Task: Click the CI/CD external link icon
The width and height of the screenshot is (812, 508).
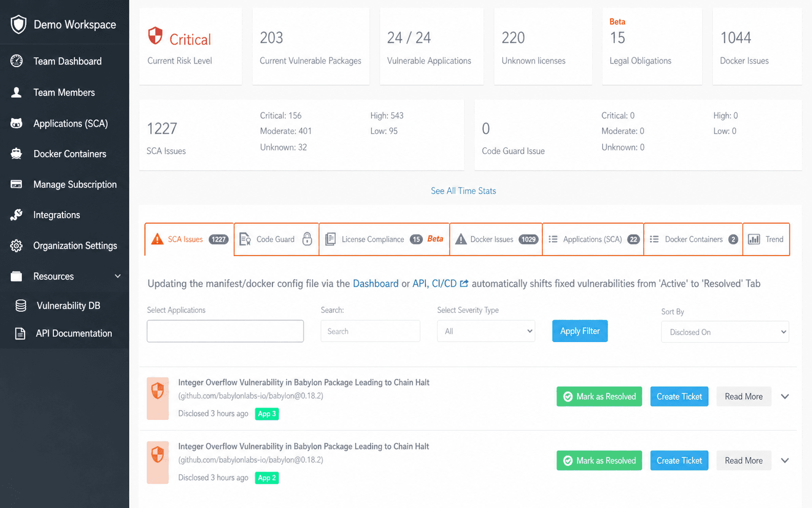Action: [x=464, y=283]
